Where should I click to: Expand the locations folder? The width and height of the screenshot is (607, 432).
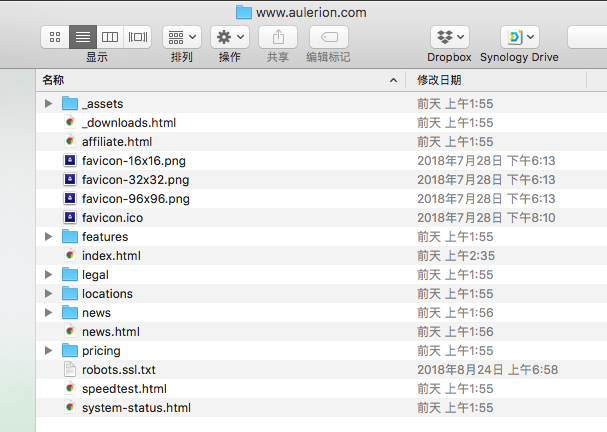48,293
